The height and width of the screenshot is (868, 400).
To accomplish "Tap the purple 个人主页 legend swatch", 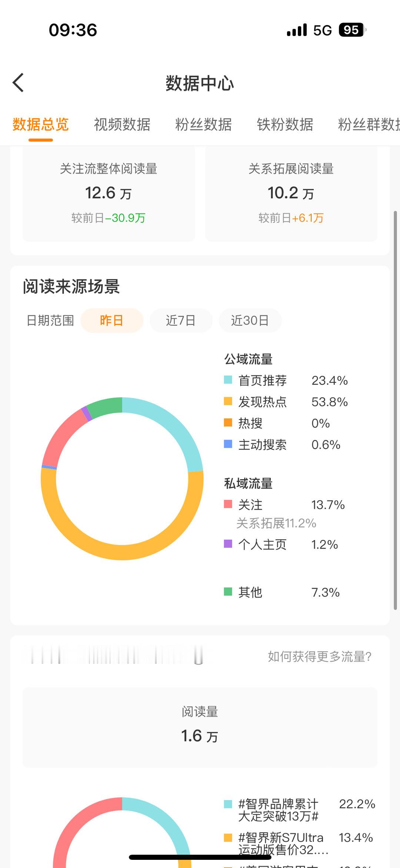I will coord(228,544).
